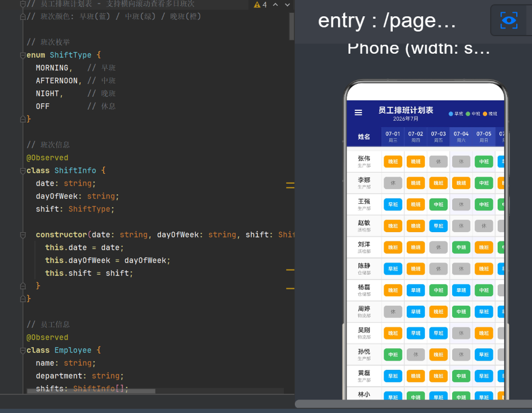
Task: Select the 07-04 周六 column header
Action: tap(461, 137)
